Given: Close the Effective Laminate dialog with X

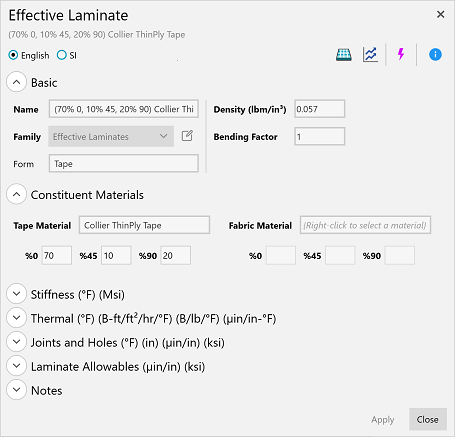Looking at the screenshot, I should [441, 14].
